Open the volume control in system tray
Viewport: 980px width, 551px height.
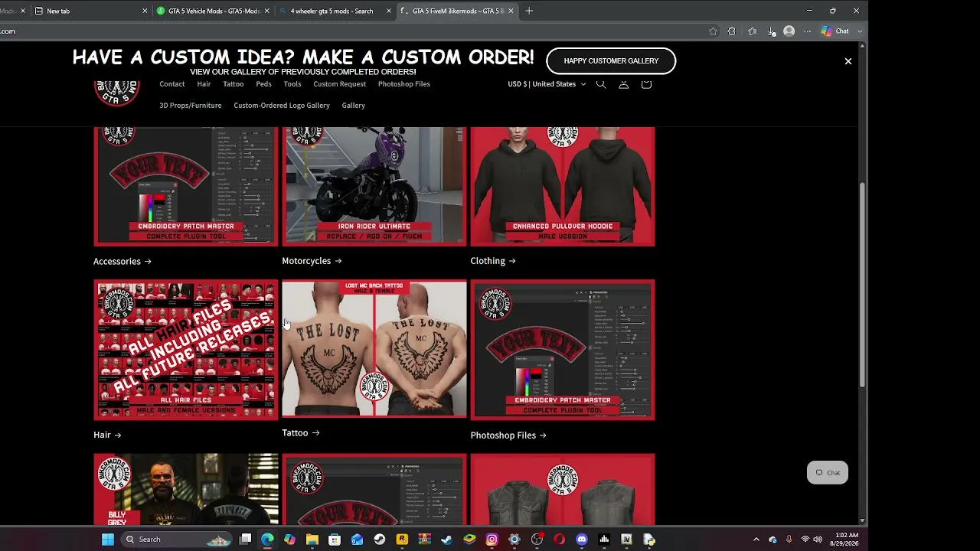(x=818, y=540)
